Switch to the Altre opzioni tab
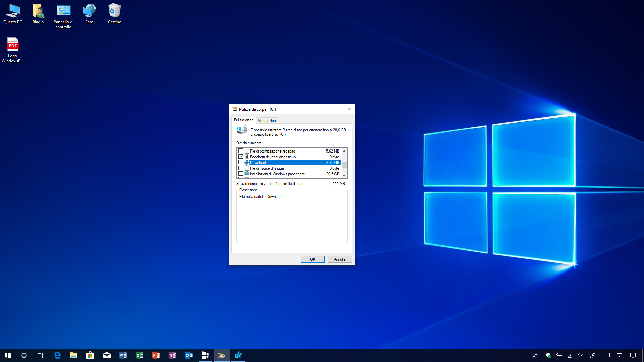644x362 pixels. click(x=267, y=121)
